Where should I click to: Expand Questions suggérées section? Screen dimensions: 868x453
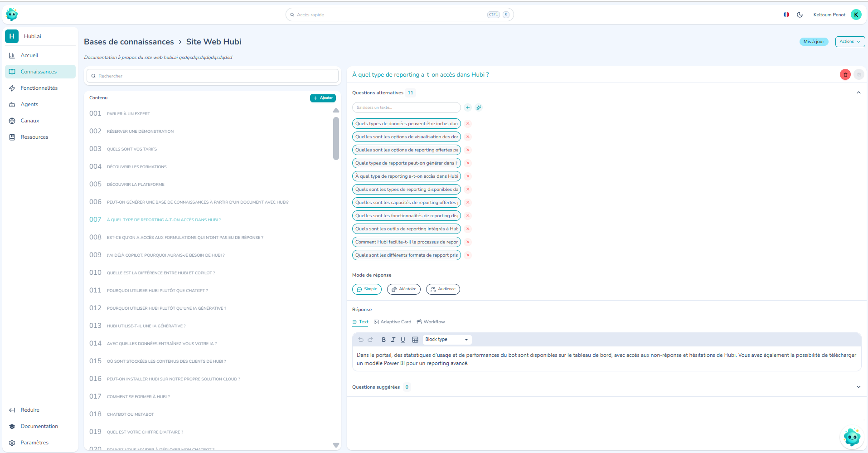coord(858,387)
